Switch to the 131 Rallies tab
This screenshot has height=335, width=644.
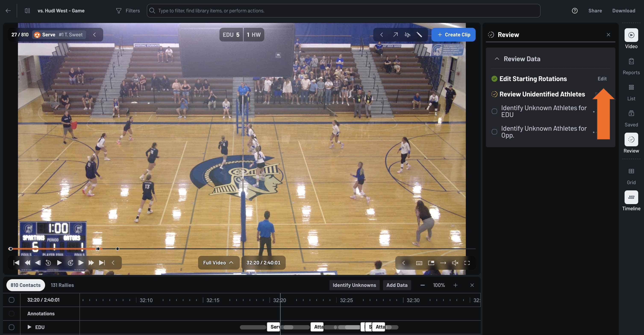click(62, 285)
